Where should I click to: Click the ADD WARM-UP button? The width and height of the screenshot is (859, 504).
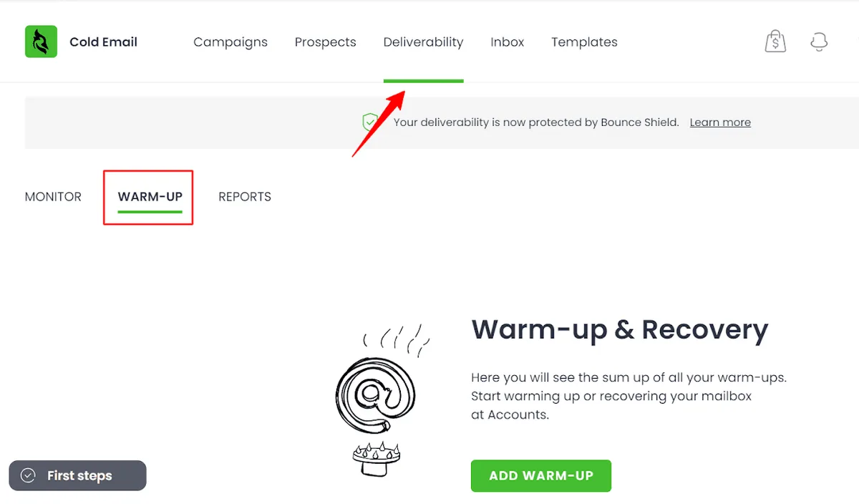(x=541, y=475)
